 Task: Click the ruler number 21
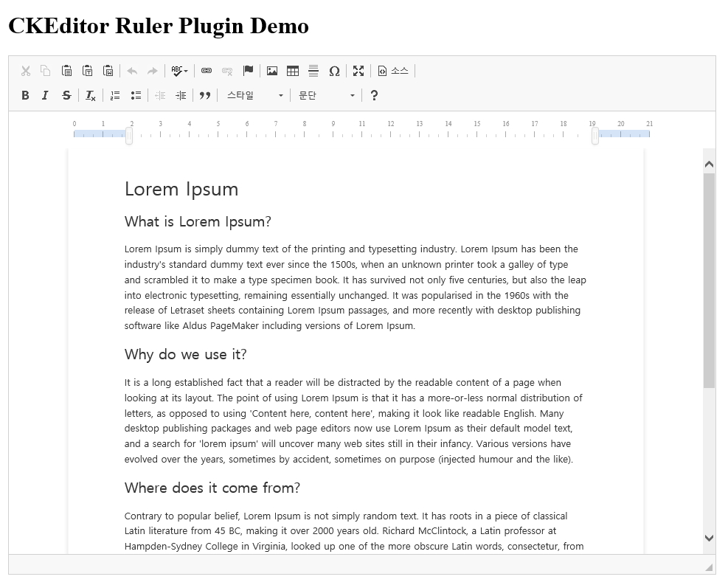[x=650, y=124]
